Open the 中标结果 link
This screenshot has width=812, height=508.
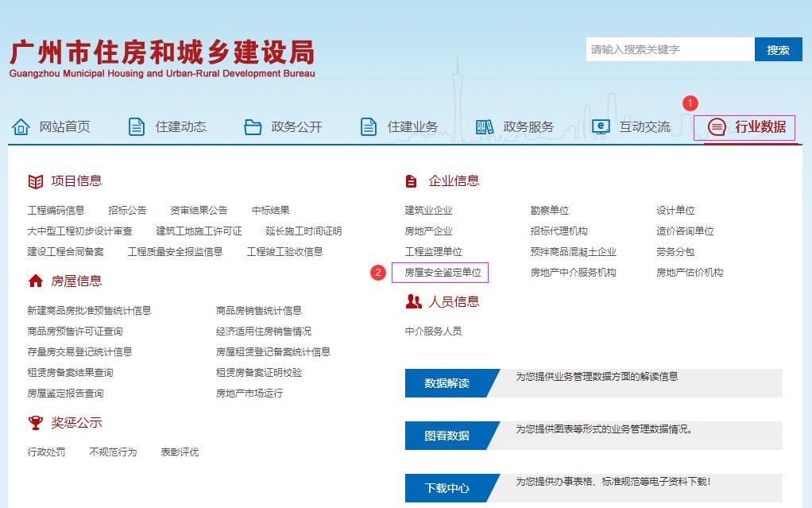[x=270, y=211]
